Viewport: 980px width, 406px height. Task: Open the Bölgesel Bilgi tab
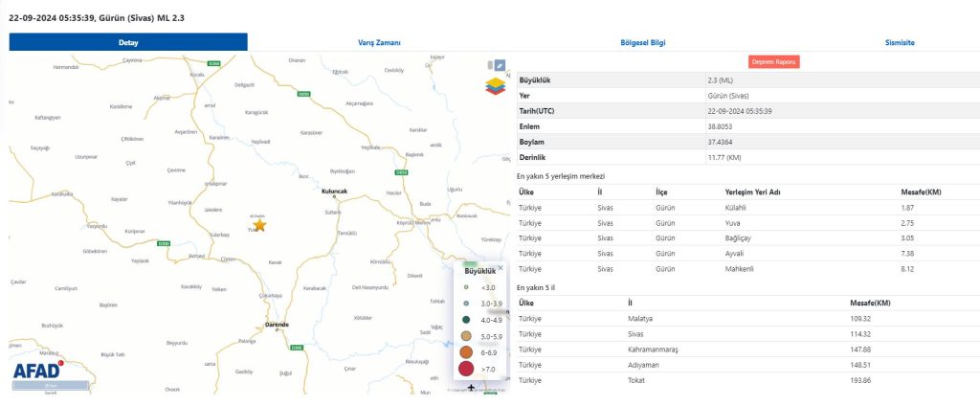click(x=643, y=42)
